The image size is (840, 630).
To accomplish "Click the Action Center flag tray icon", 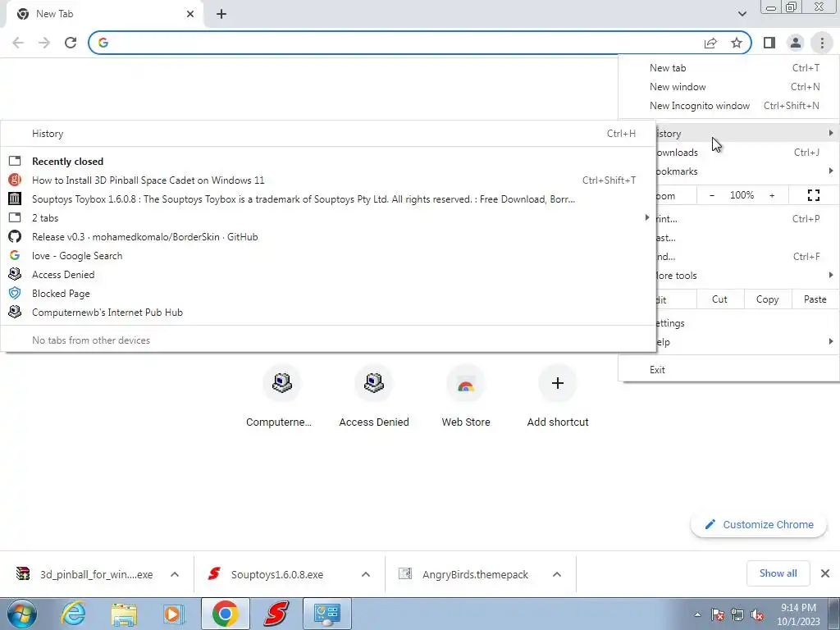I will (x=717, y=615).
